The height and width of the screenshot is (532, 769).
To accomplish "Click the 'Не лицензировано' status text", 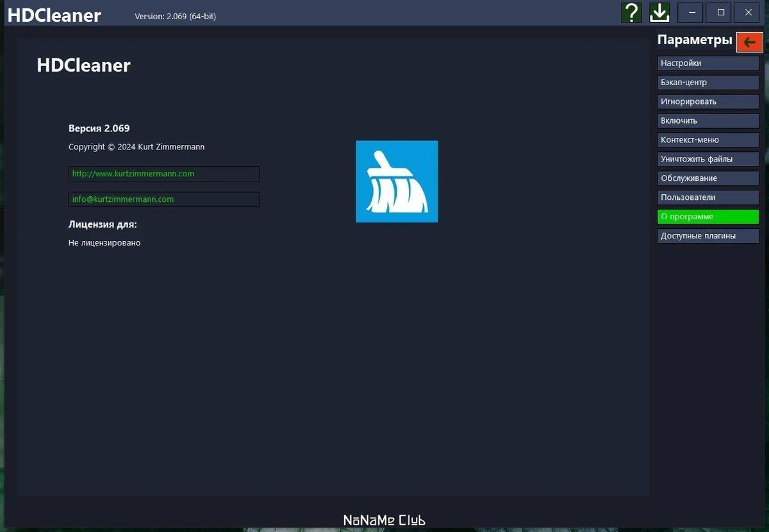I will coord(104,243).
